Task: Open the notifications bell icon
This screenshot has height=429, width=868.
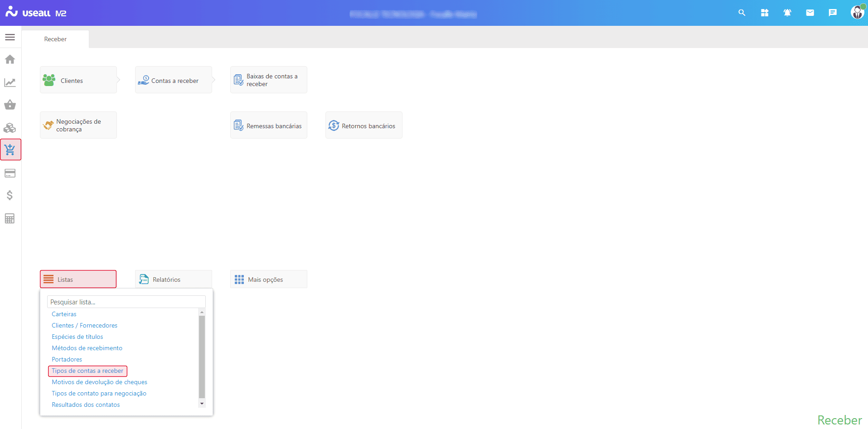Action: click(787, 13)
